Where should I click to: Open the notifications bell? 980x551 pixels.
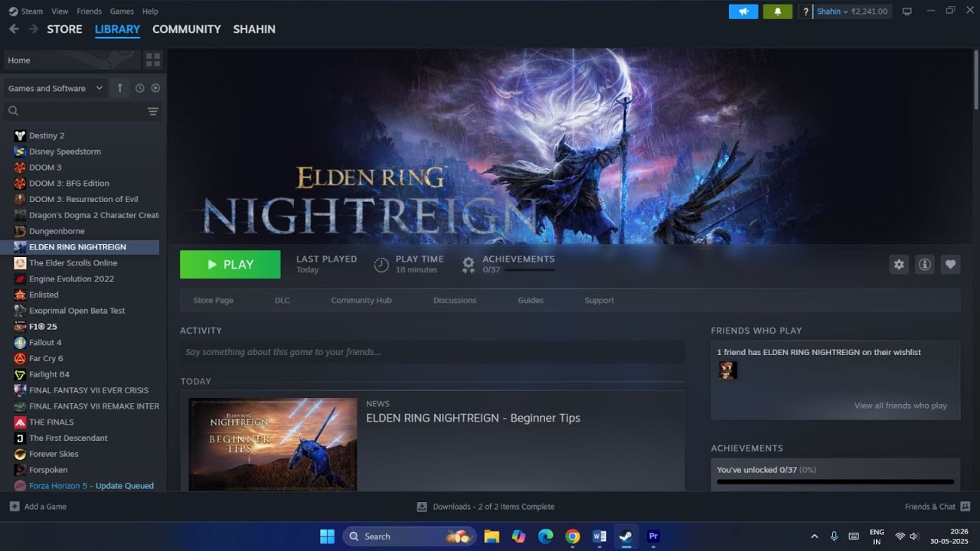(778, 11)
